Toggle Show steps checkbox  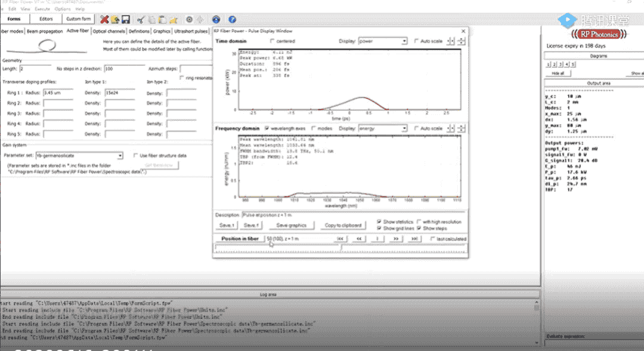[x=419, y=228]
